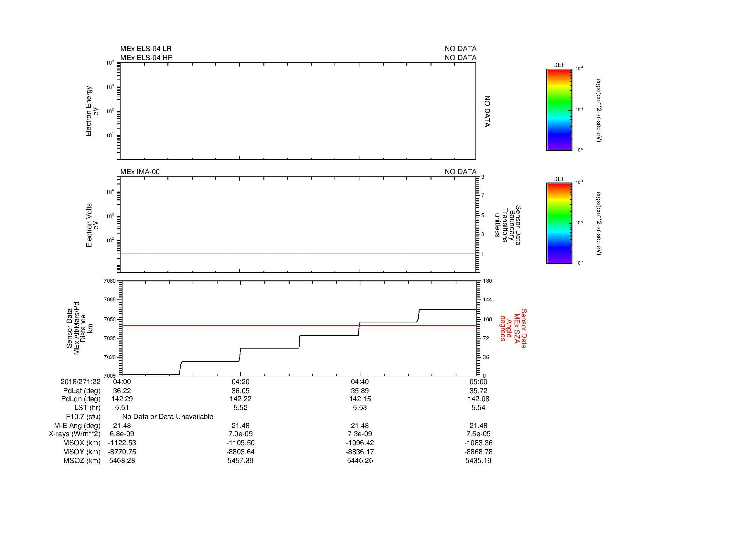756x534 pixels.
Task: Click the 'MEx ELS-04 LR' panel label
Action: click(x=145, y=49)
